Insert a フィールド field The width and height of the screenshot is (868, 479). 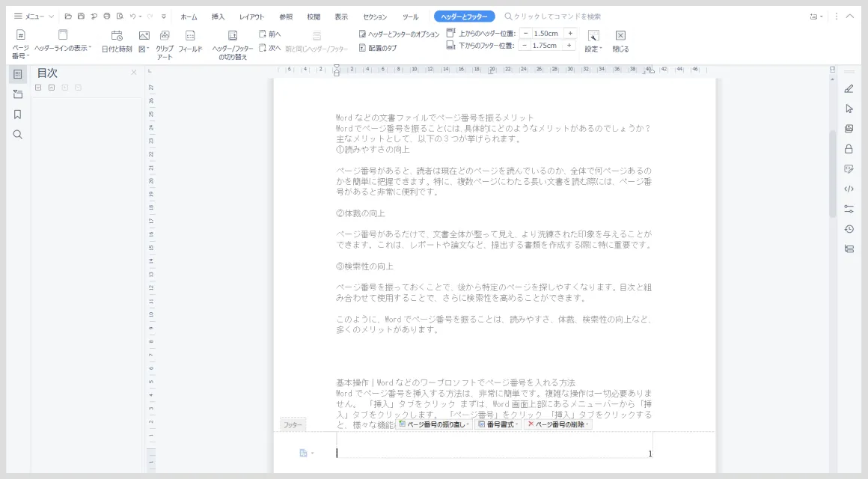(x=190, y=41)
